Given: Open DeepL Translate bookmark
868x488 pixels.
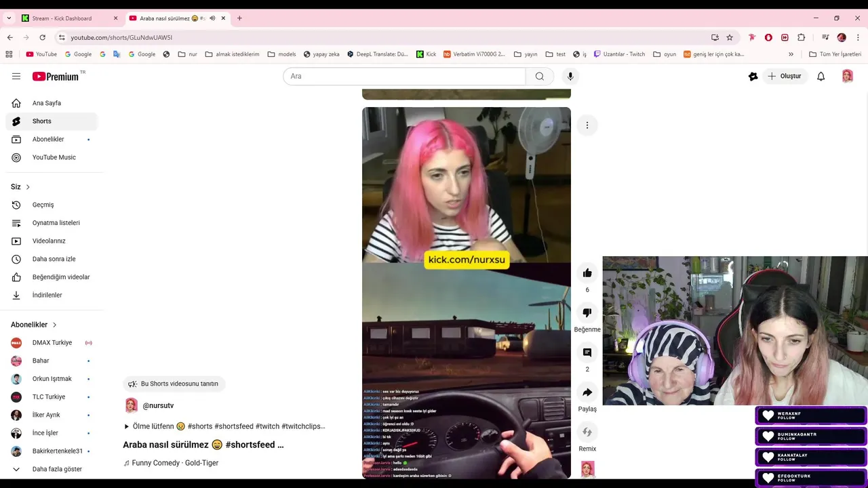Looking at the screenshot, I should [378, 54].
